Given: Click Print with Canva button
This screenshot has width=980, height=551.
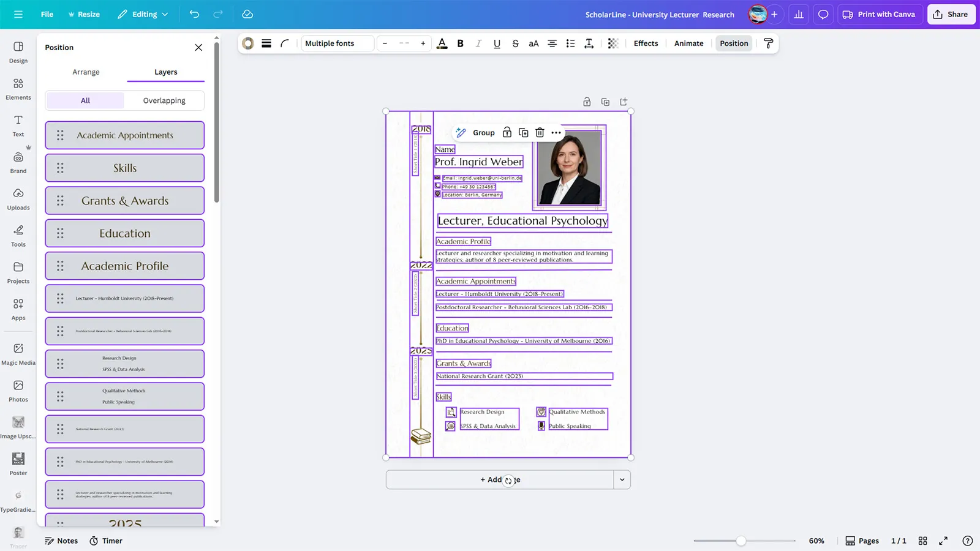Looking at the screenshot, I should pyautogui.click(x=878, y=14).
